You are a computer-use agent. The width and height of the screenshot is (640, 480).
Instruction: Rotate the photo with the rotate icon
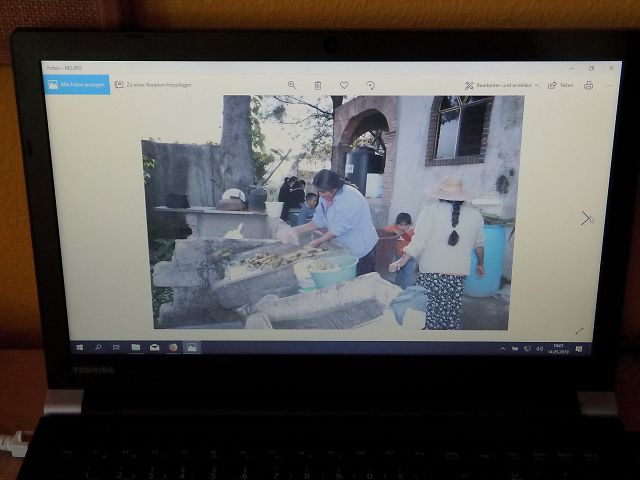(370, 85)
